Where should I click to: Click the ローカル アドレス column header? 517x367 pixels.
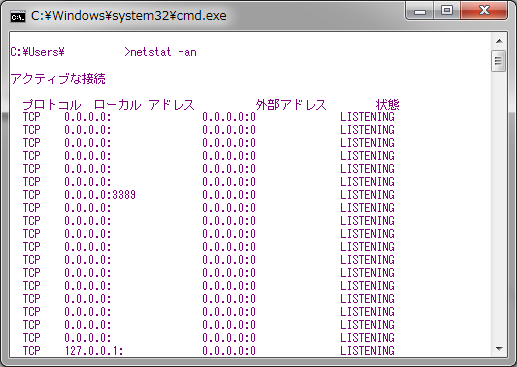[x=144, y=105]
